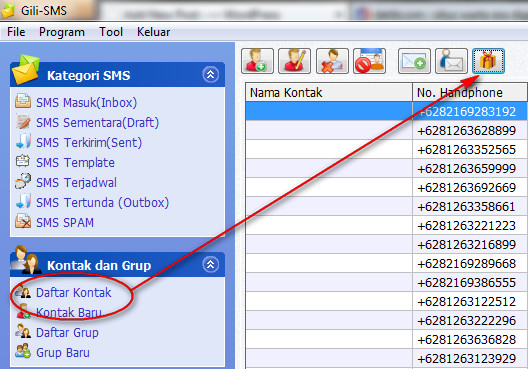The height and width of the screenshot is (369, 528).
Task: Collapse the Kontak dan Grup panel
Action: click(x=210, y=265)
